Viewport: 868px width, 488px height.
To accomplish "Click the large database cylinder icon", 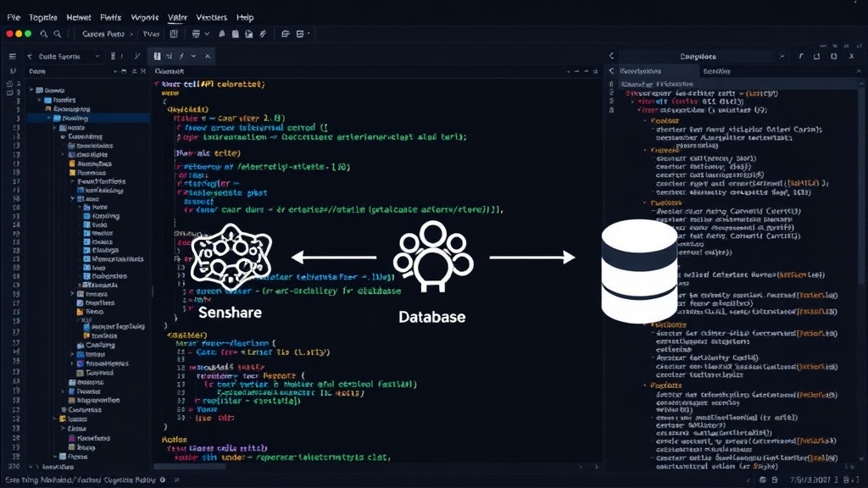I will pyautogui.click(x=639, y=271).
